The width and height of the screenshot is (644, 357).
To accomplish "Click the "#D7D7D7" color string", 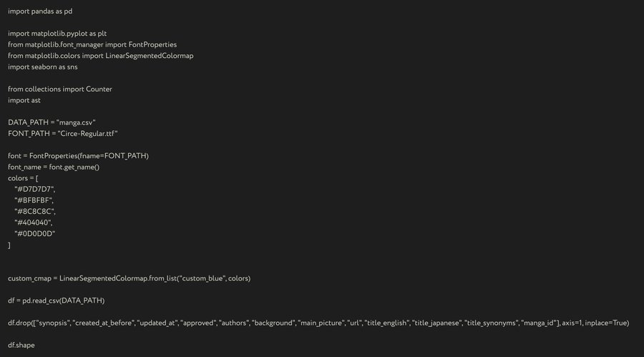I will click(34, 189).
